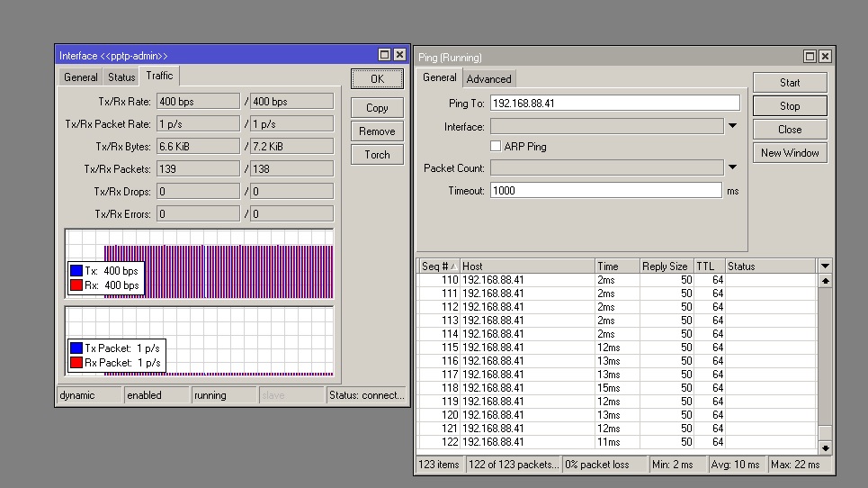Image resolution: width=868 pixels, height=488 pixels.
Task: Expand the Packet Count dropdown arrow
Action: [732, 167]
